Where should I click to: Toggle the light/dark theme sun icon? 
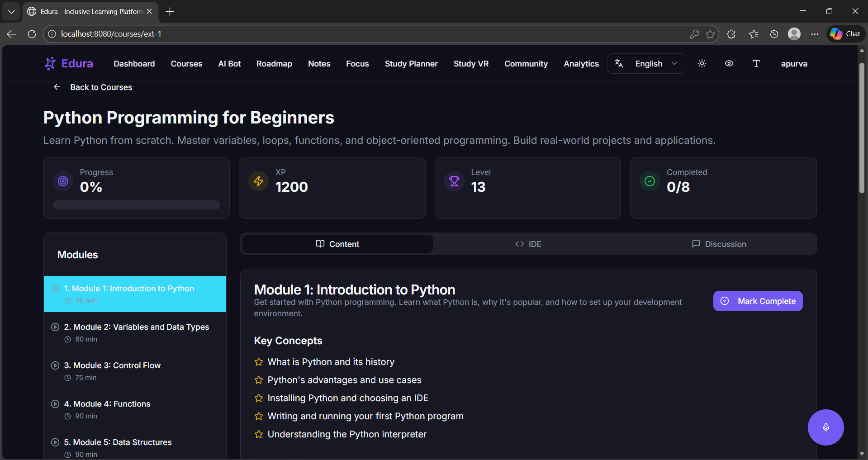702,64
